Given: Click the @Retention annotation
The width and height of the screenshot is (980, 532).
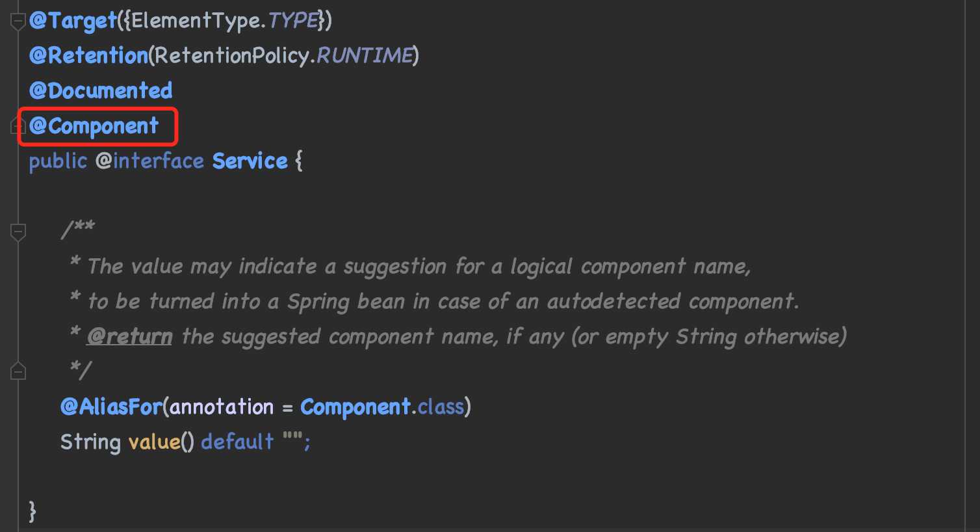Looking at the screenshot, I should pyautogui.click(x=88, y=56).
